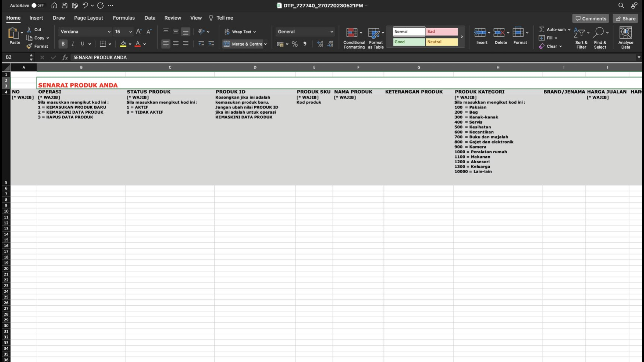Click the Search magnifier icon

tap(621, 5)
